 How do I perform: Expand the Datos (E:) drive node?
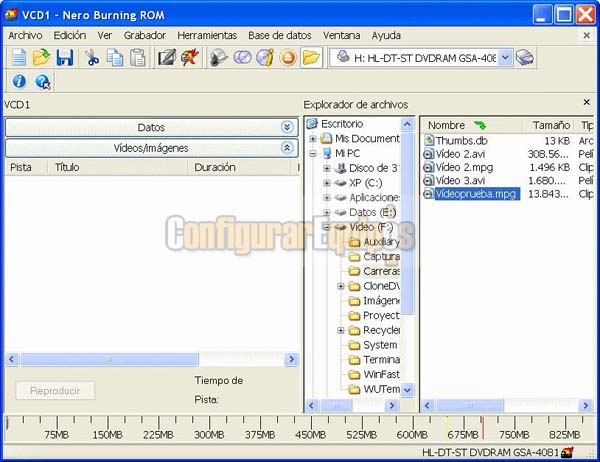327,212
